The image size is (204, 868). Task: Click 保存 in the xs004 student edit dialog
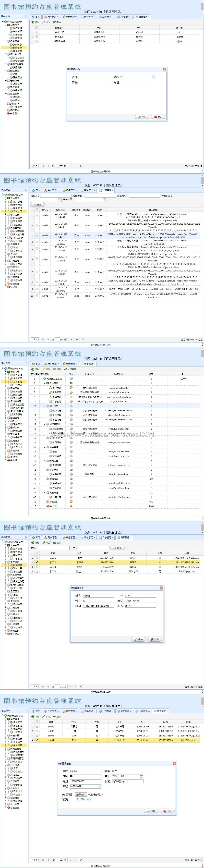pyautogui.click(x=151, y=811)
